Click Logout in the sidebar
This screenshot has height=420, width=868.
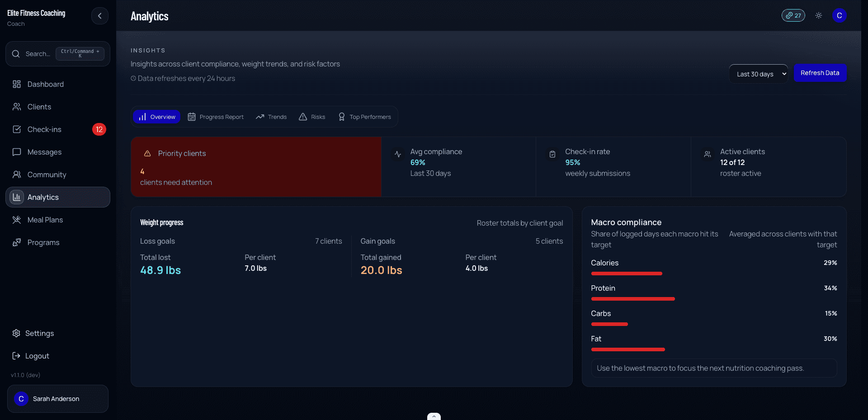click(58, 356)
